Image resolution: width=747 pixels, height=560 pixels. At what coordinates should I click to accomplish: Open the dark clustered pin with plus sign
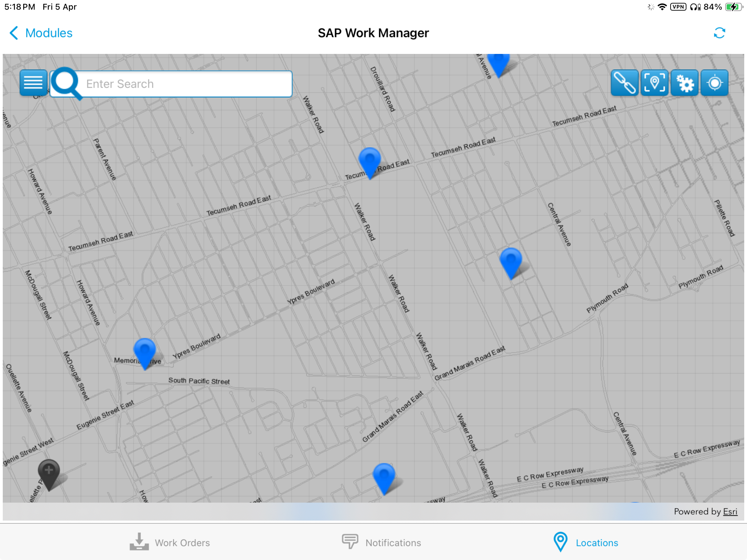(49, 470)
